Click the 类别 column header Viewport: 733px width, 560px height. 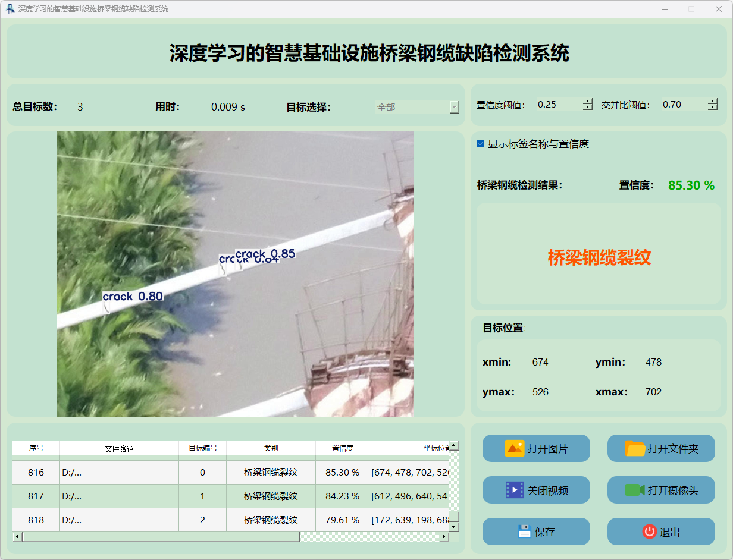[x=271, y=448]
